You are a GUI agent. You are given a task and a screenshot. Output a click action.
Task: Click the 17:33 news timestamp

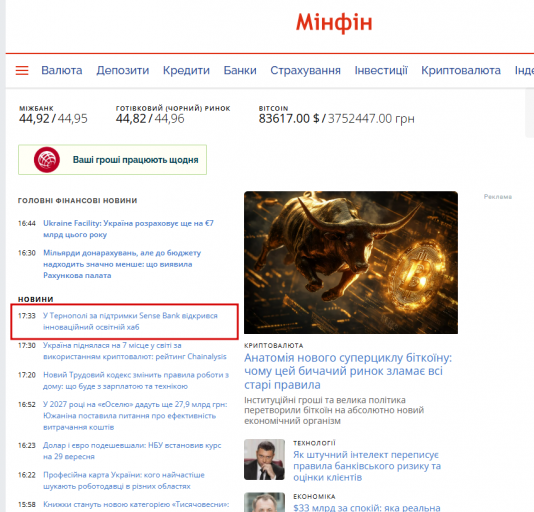pyautogui.click(x=27, y=316)
